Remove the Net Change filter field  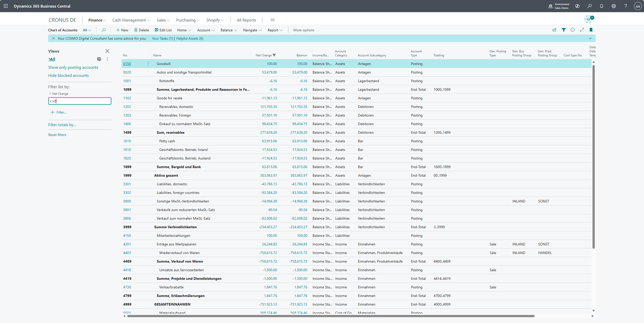coord(50,94)
